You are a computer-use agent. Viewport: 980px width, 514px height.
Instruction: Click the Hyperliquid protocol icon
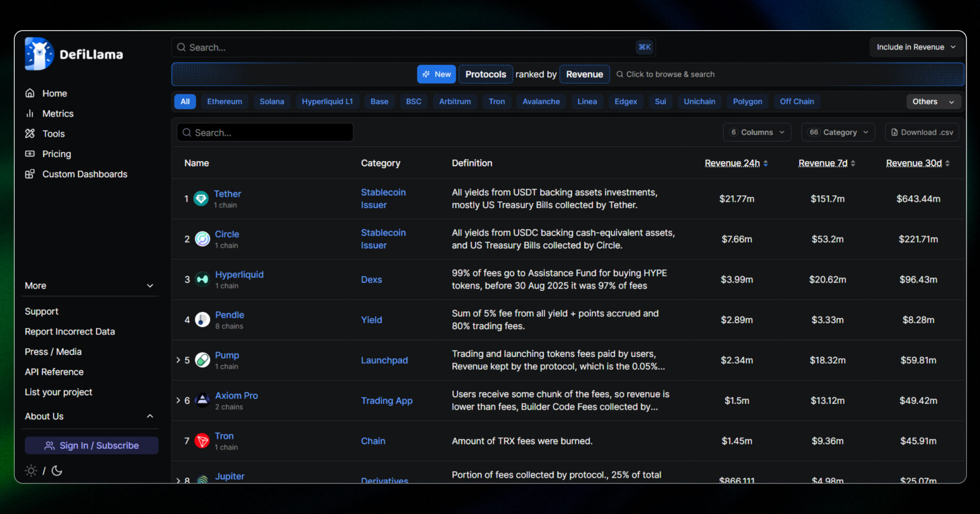point(203,279)
